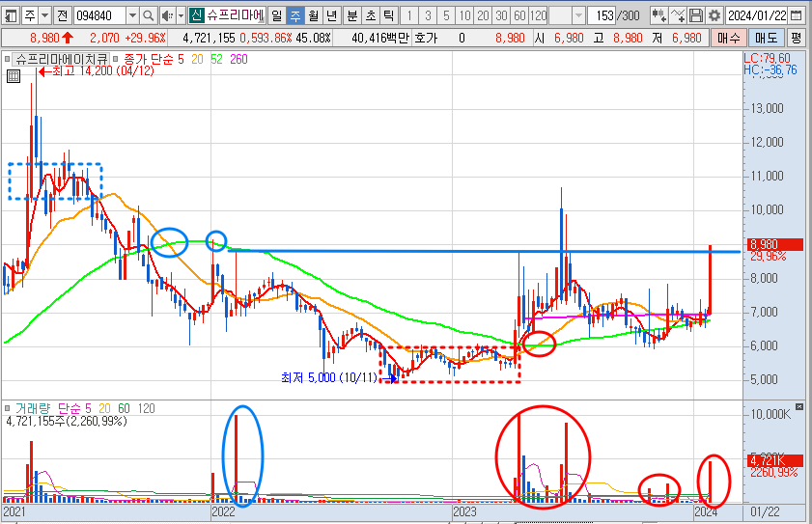
Task: Click the orange 20 moving average legend
Action: (x=197, y=60)
